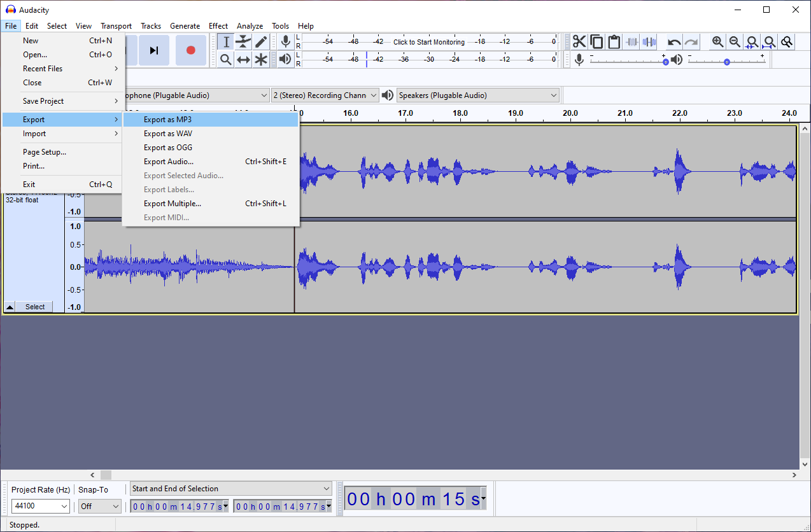Click Exit in File menu
The height and width of the screenshot is (532, 811).
coord(62,185)
